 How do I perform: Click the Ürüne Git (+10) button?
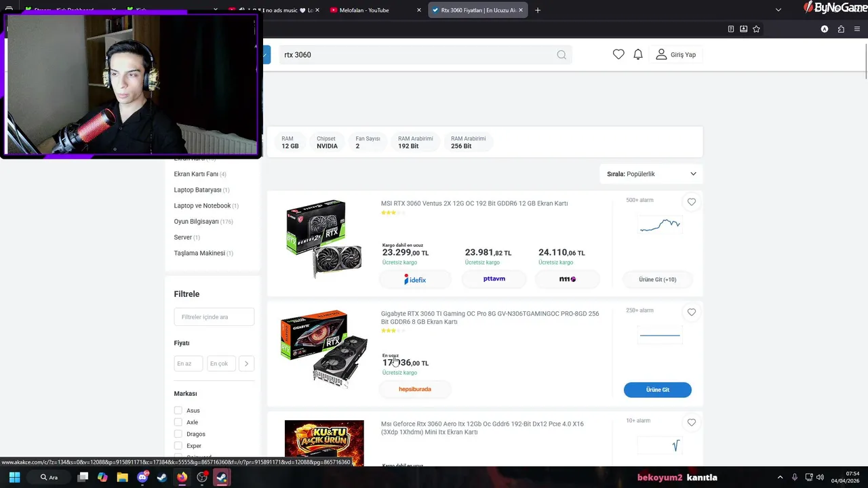[658, 279]
